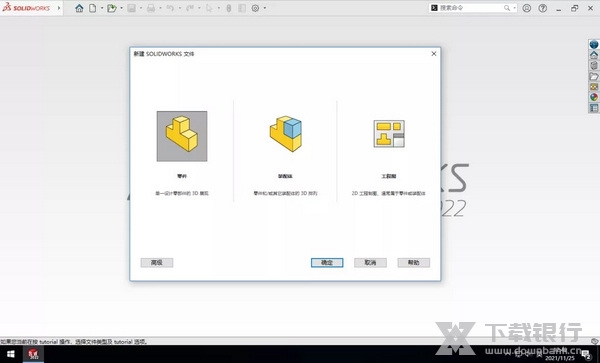Image resolution: width=600 pixels, height=363 pixels.
Task: Click the taskbar date 2021/11/25
Action: click(560, 358)
